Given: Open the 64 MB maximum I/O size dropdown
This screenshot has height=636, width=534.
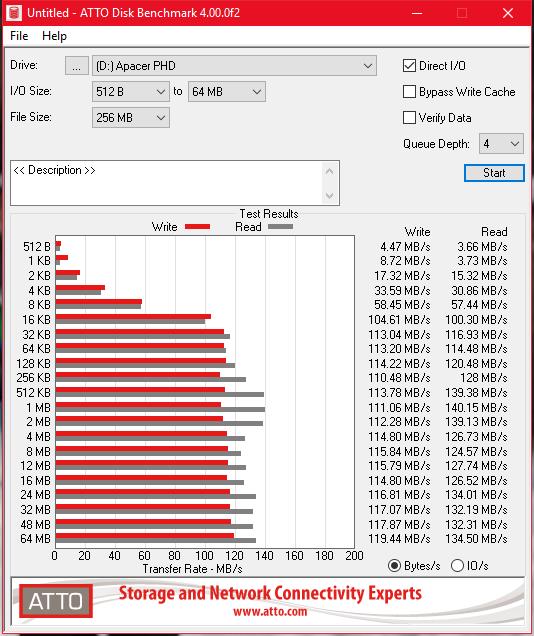Looking at the screenshot, I should coord(227,92).
